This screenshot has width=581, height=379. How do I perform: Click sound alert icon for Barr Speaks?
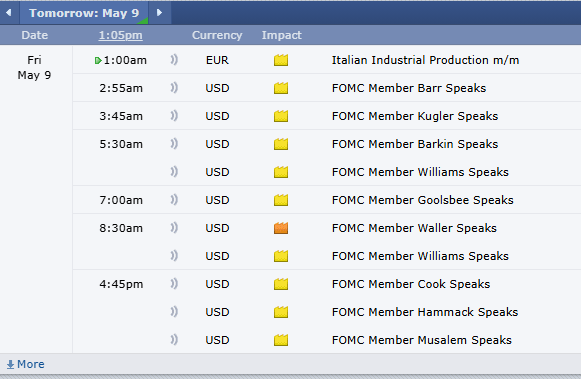(x=174, y=88)
